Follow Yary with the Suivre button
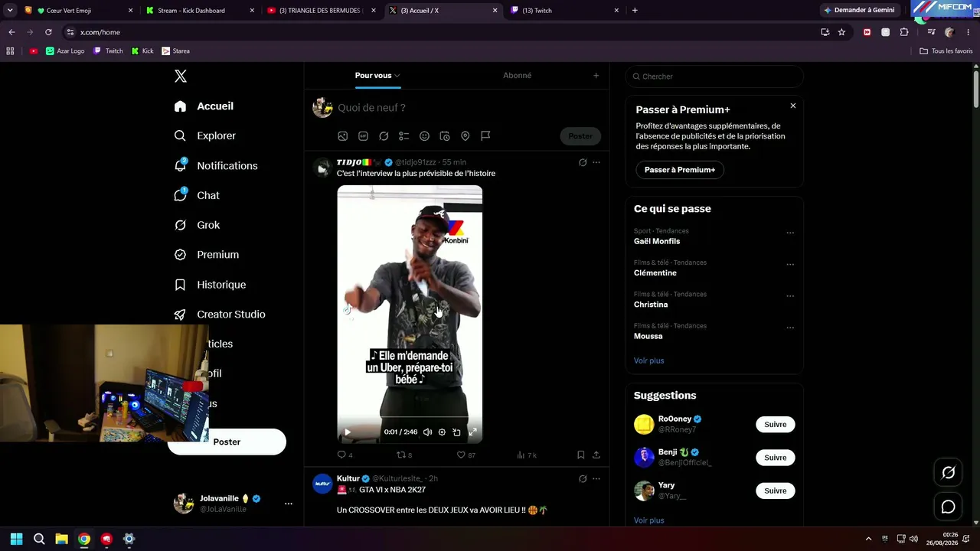980x551 pixels. point(776,491)
